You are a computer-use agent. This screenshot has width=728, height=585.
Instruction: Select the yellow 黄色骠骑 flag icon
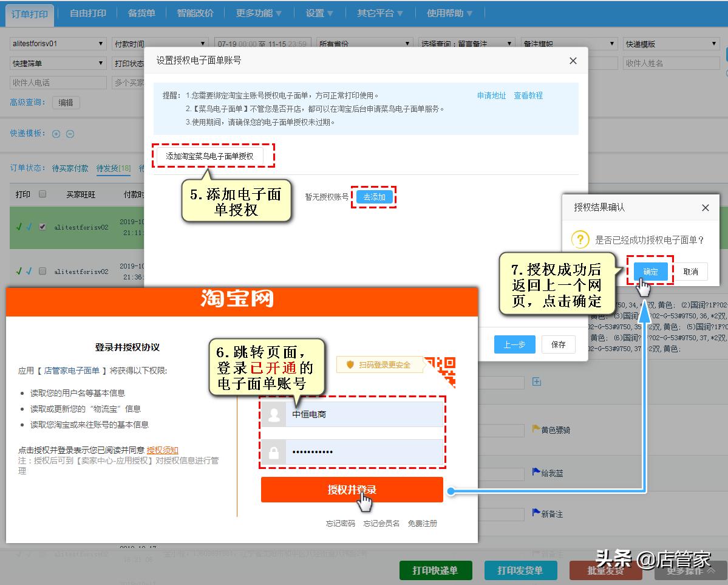(x=536, y=429)
